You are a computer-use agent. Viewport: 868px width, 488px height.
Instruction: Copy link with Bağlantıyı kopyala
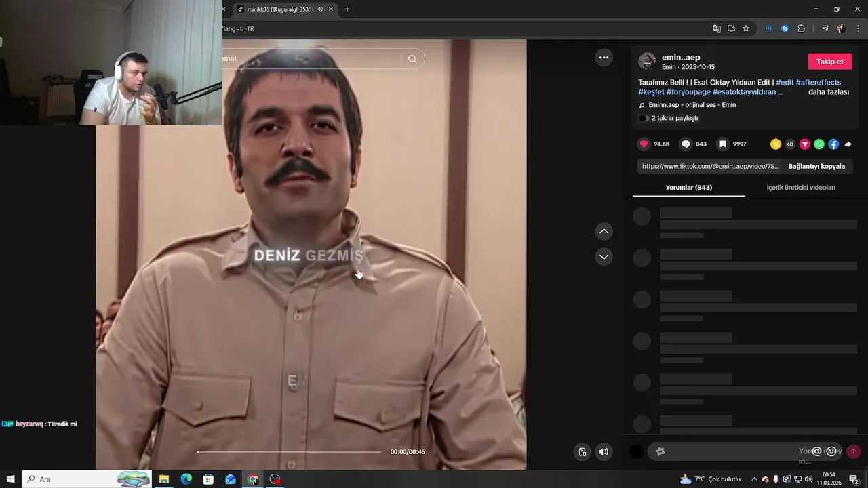coord(816,166)
